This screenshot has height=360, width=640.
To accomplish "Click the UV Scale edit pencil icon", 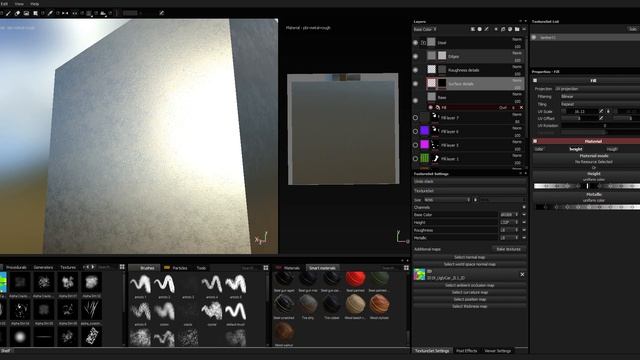I will click(601, 111).
